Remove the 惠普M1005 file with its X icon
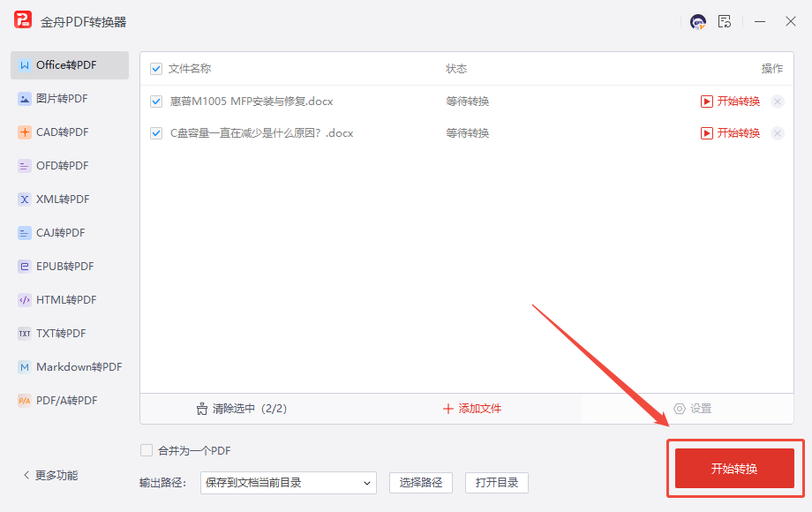Viewport: 812px width, 512px height. (x=778, y=102)
